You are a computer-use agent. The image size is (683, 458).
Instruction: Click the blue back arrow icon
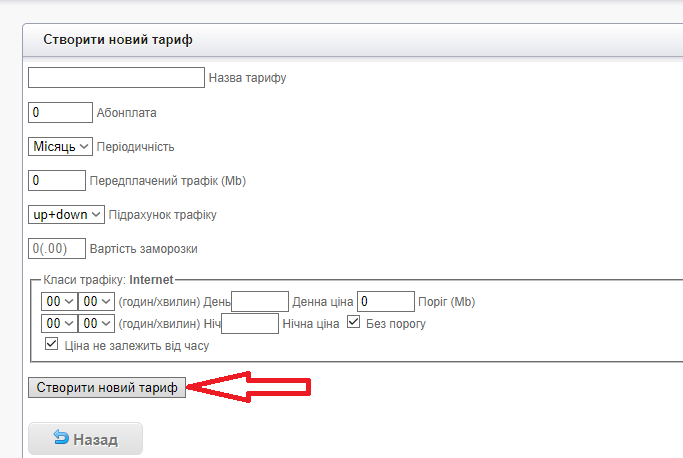point(60,439)
